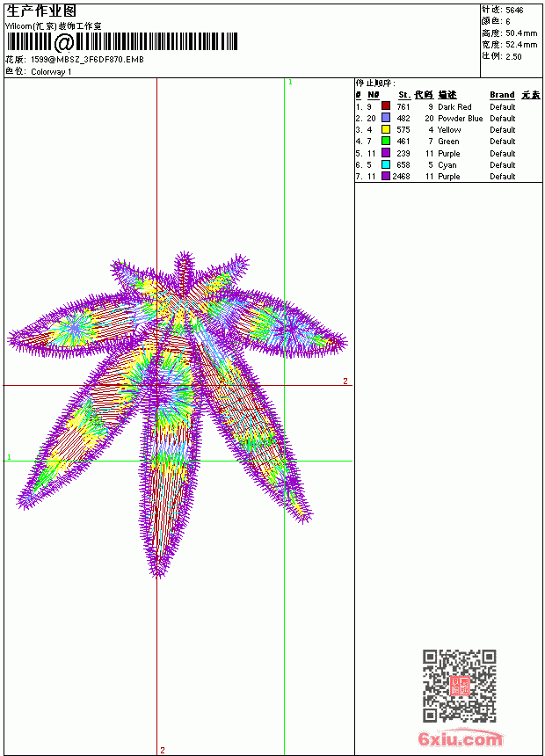Choose the Green color swatch
This screenshot has width=545, height=756.
coord(386,141)
